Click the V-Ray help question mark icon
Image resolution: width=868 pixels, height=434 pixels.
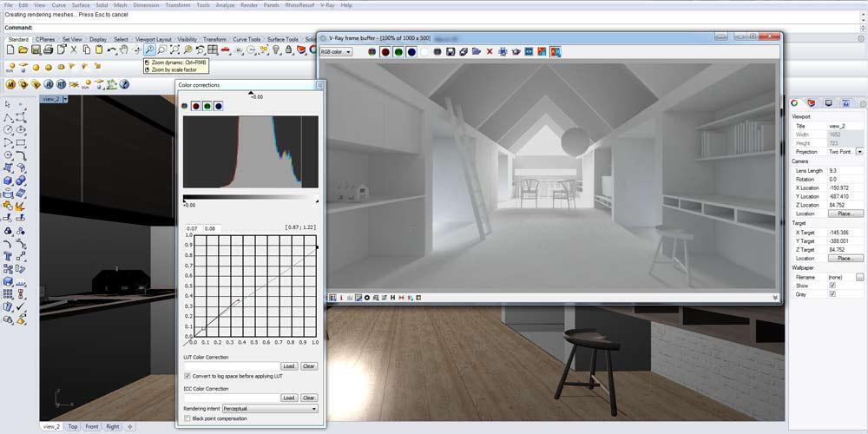click(x=124, y=84)
